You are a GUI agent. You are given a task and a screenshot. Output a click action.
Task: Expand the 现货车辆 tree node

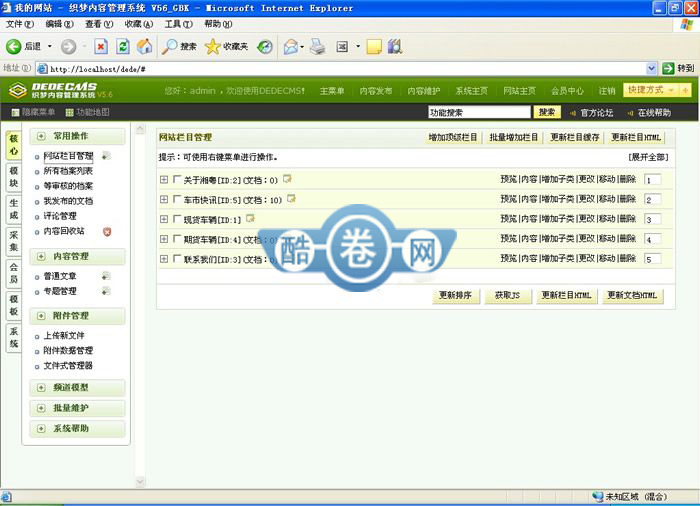pyautogui.click(x=164, y=219)
